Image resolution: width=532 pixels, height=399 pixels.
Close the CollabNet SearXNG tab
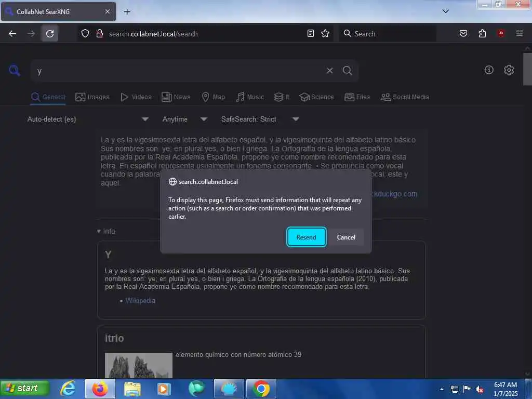click(107, 11)
